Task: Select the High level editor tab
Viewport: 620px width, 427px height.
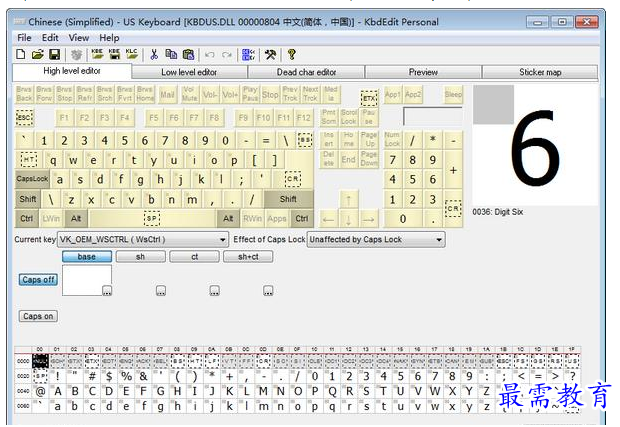Action: point(72,71)
